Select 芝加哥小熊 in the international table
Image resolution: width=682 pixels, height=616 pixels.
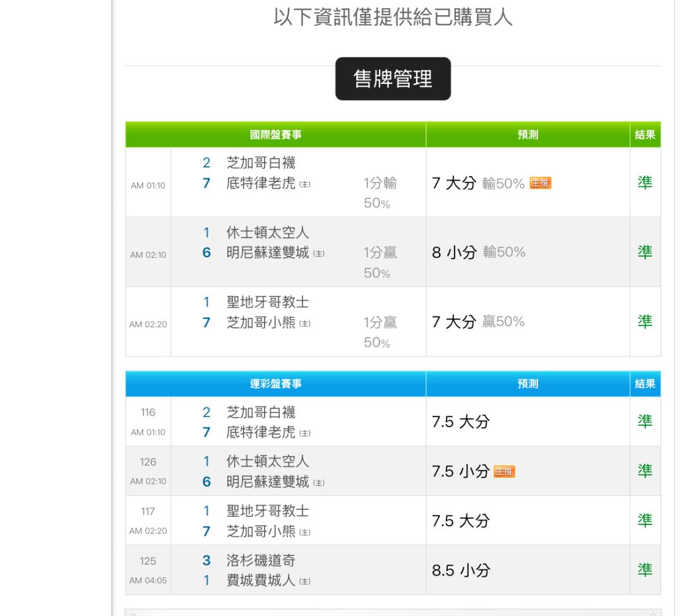[x=261, y=322]
